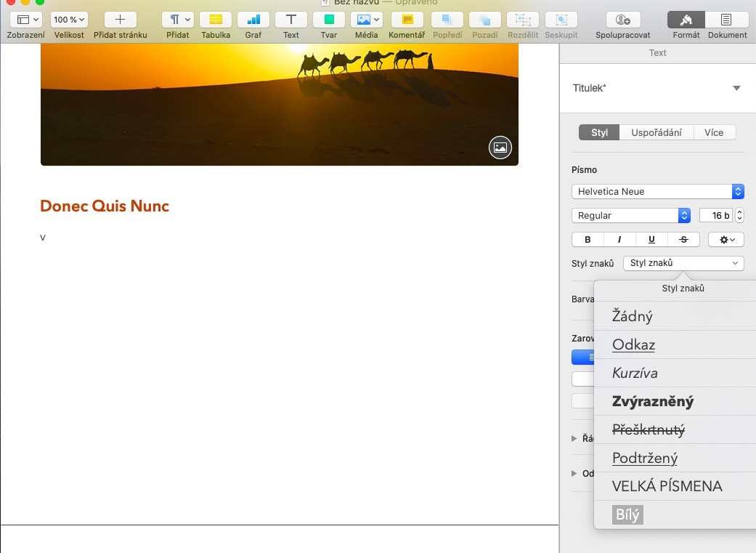Click the body text line "v"

(43, 238)
